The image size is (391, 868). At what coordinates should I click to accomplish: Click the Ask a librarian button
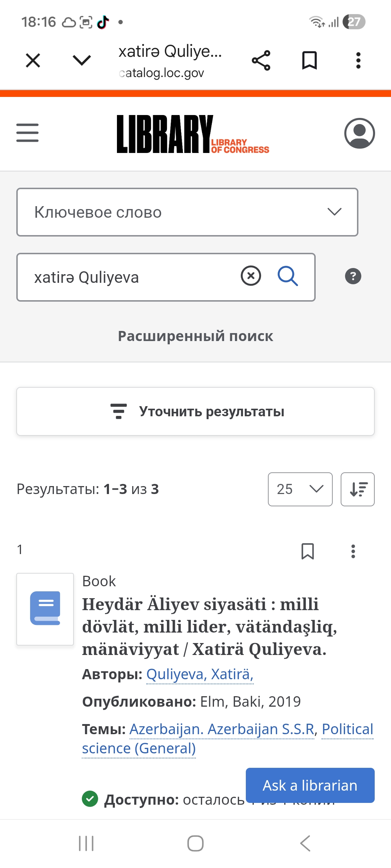click(310, 786)
